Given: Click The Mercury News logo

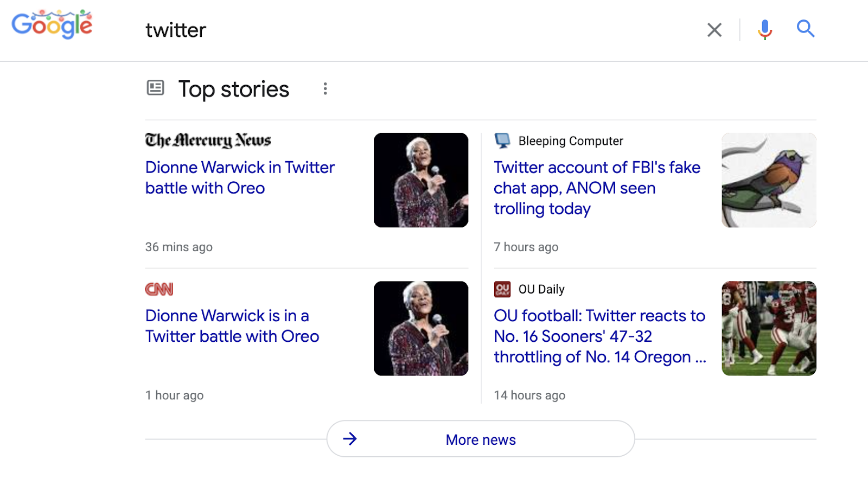Looking at the screenshot, I should [208, 141].
